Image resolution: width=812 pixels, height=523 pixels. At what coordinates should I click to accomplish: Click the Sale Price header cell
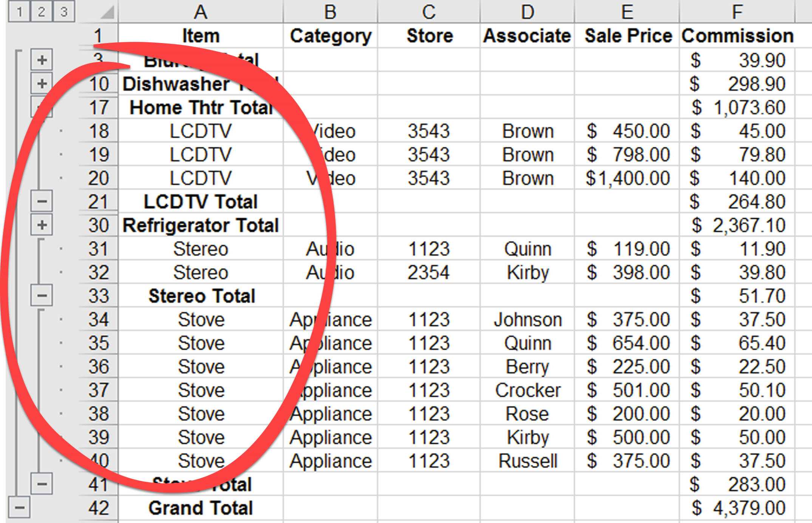(627, 36)
